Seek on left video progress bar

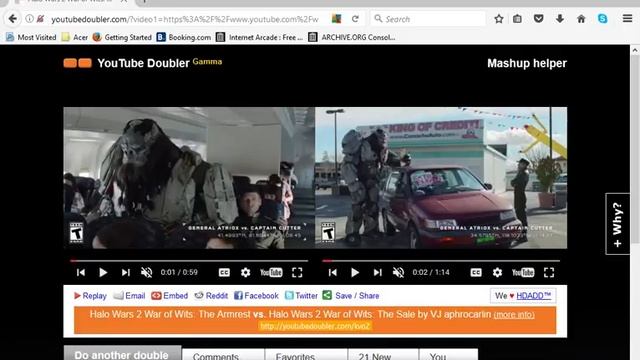[x=189, y=260]
